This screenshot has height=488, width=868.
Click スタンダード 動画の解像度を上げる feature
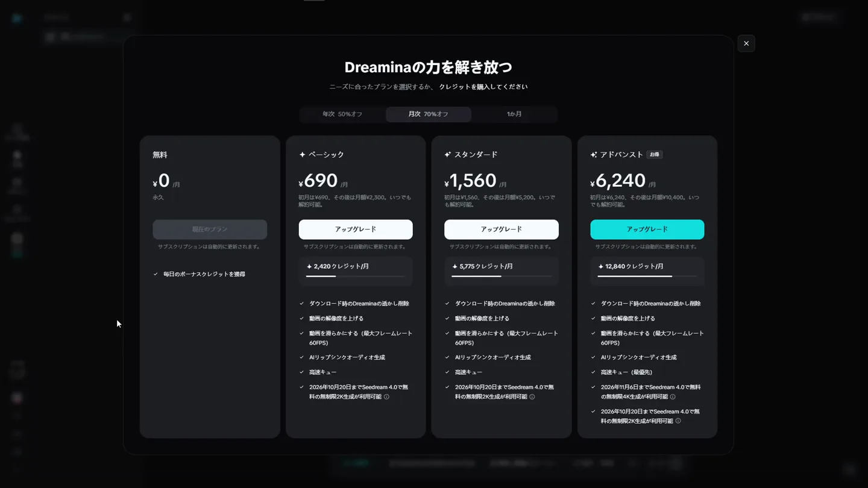click(482, 319)
